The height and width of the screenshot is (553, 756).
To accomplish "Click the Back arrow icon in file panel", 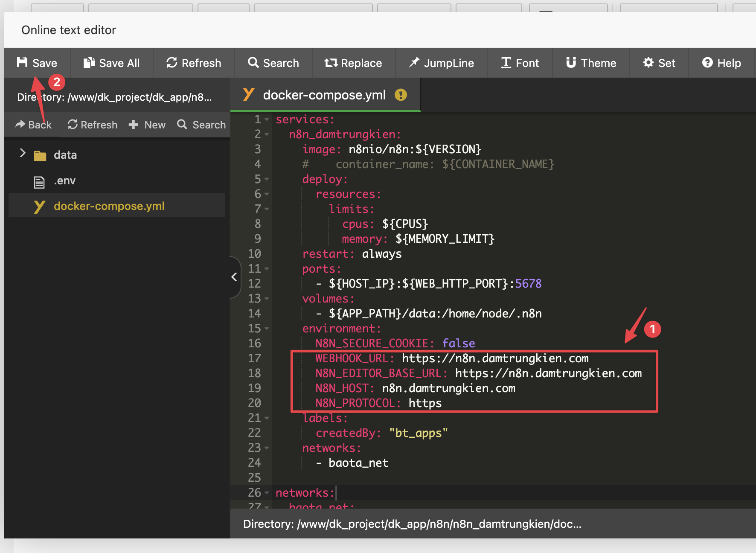I will click(20, 124).
